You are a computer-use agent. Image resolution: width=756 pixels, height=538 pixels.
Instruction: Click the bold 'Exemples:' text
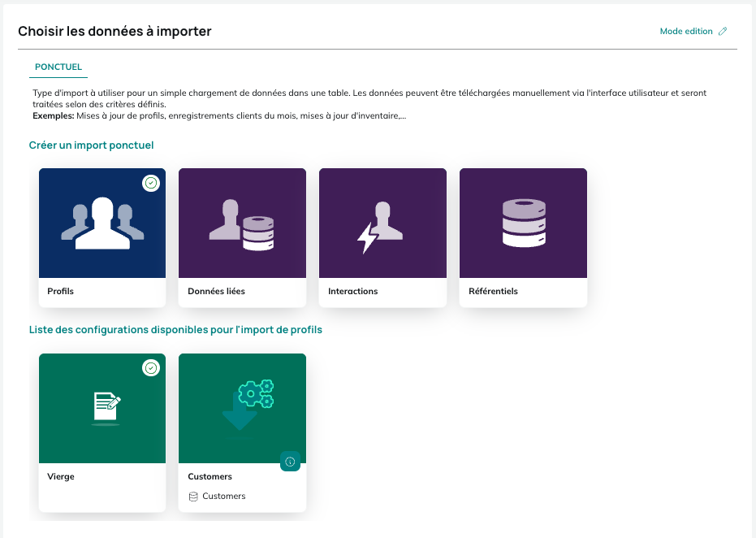[x=54, y=115]
